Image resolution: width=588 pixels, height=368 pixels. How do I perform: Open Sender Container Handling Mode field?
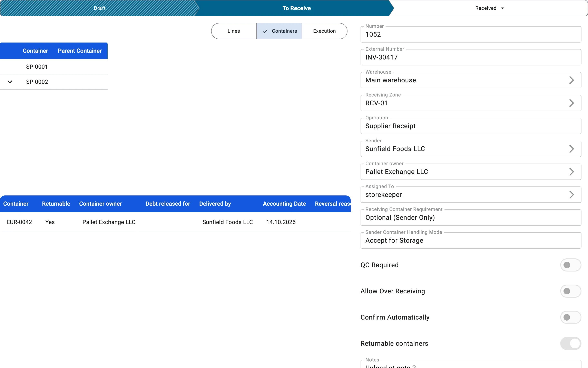point(471,240)
